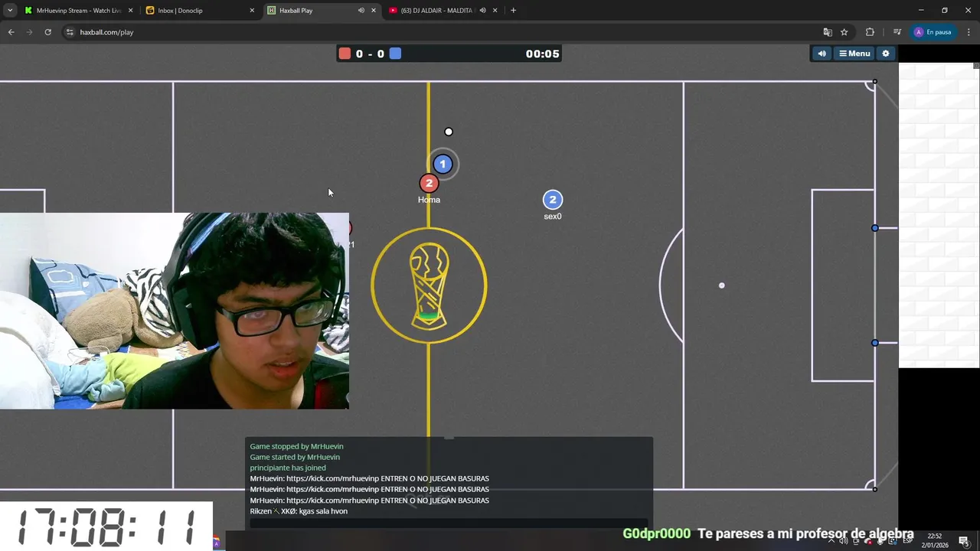Open the tab search dropdown arrow
The width and height of the screenshot is (980, 551).
tap(10, 11)
